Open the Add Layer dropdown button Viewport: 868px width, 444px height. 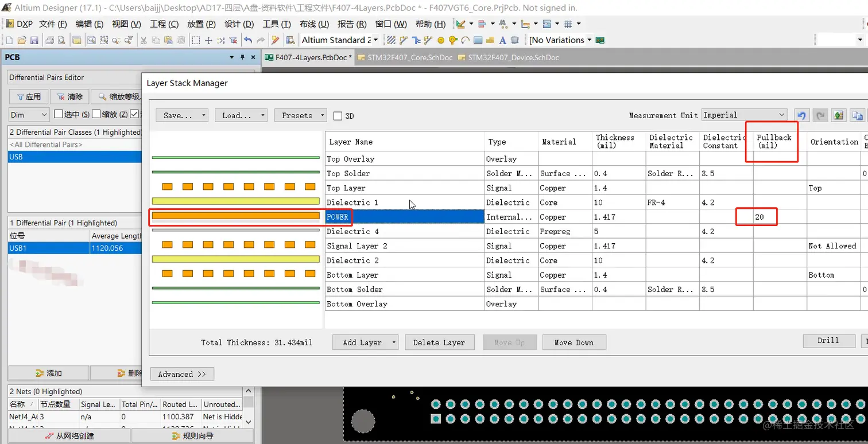[x=366, y=342]
